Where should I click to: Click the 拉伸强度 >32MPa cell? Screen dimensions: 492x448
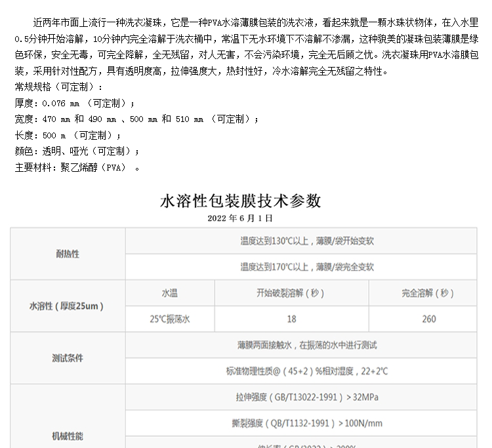pos(306,397)
